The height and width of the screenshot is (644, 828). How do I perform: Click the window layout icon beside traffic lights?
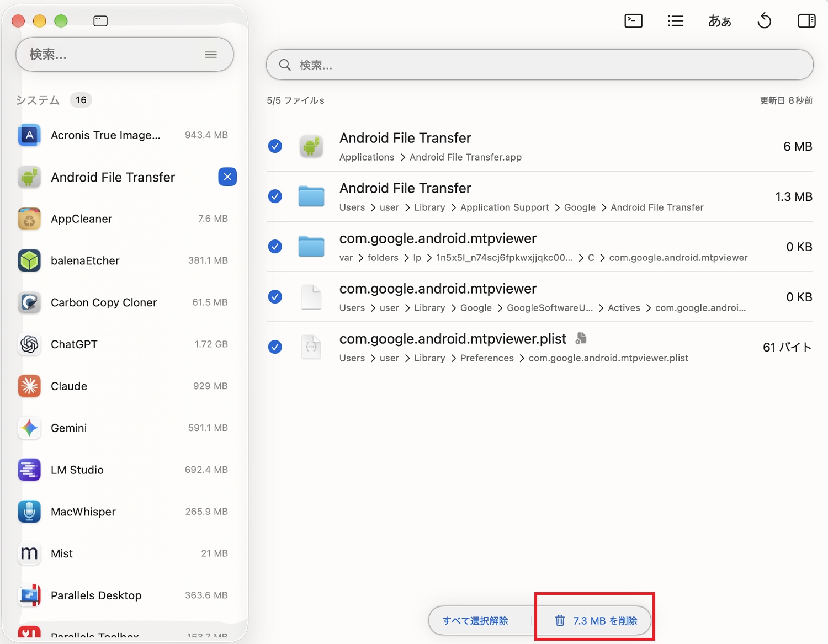pyautogui.click(x=100, y=21)
